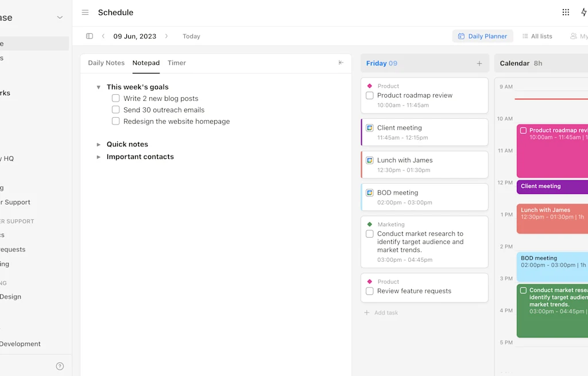
Task: Open purple Client meeting calendar event
Action: coord(552,187)
